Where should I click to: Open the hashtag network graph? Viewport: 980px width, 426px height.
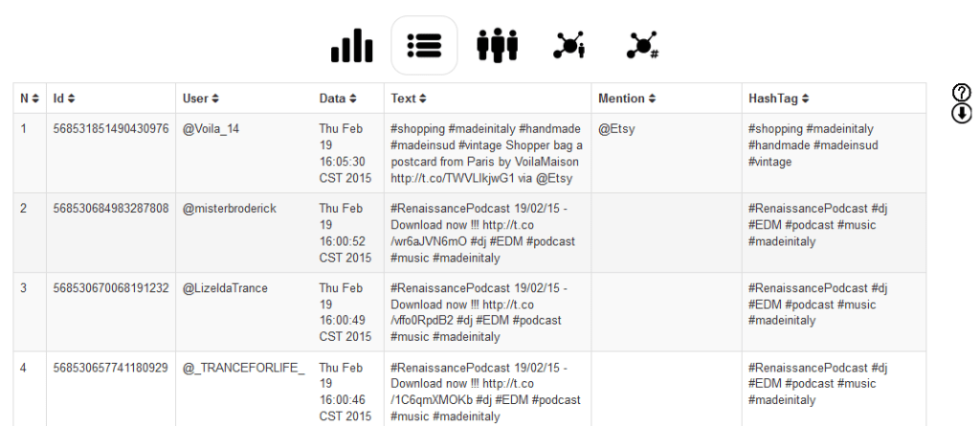coord(642,45)
